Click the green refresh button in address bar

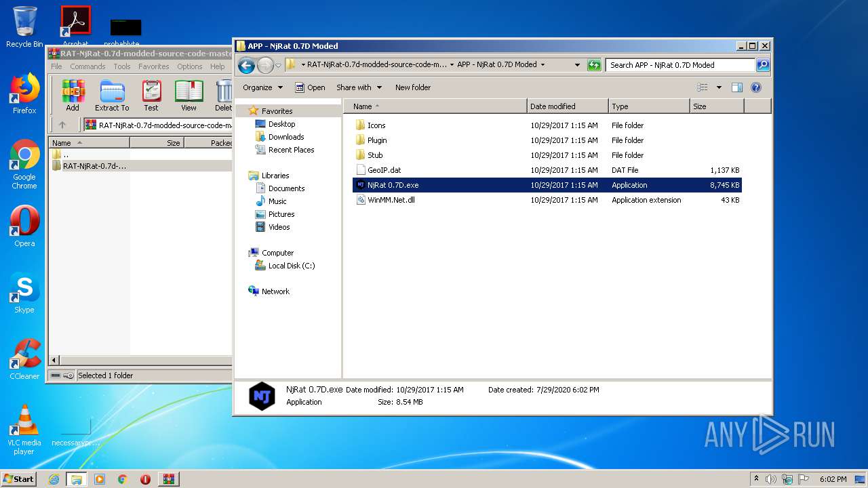[x=594, y=65]
